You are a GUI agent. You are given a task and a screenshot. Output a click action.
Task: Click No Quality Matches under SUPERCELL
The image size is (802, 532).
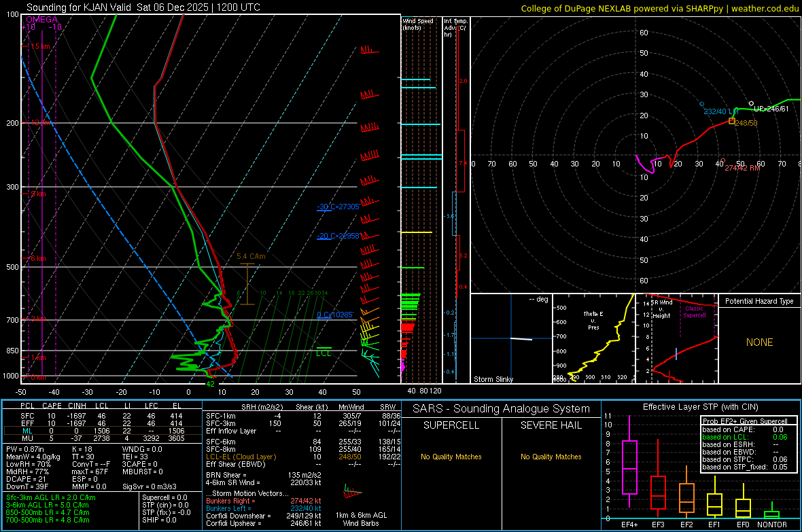click(451, 457)
